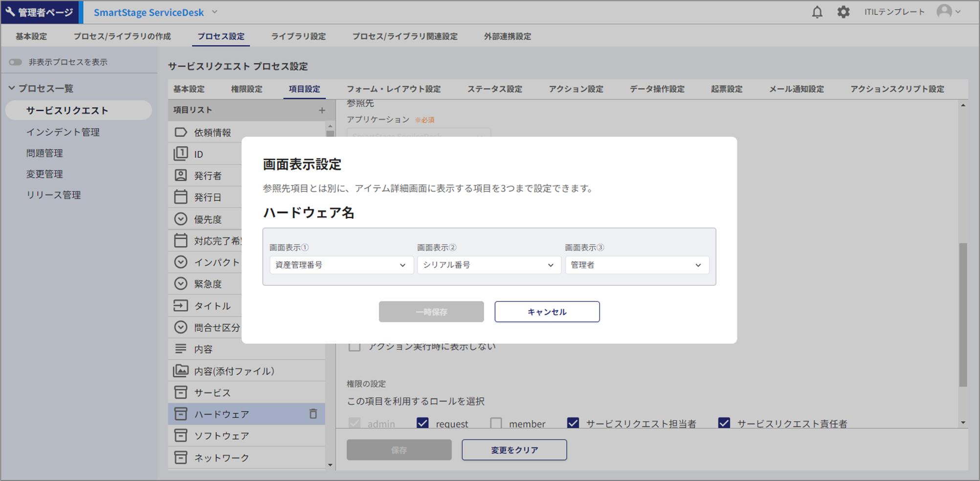Image resolution: width=980 pixels, height=481 pixels.
Task: Open settings via the gear icon
Action: tap(843, 12)
